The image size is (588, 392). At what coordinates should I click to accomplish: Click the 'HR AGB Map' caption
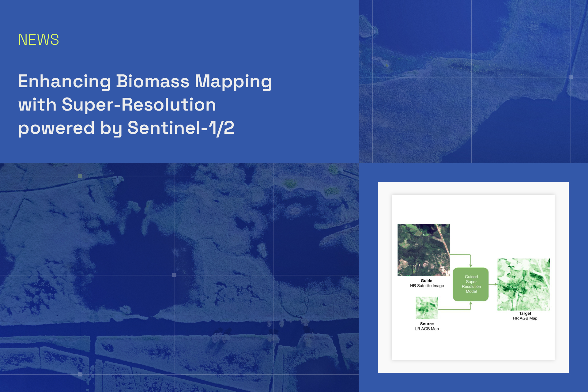[525, 318]
